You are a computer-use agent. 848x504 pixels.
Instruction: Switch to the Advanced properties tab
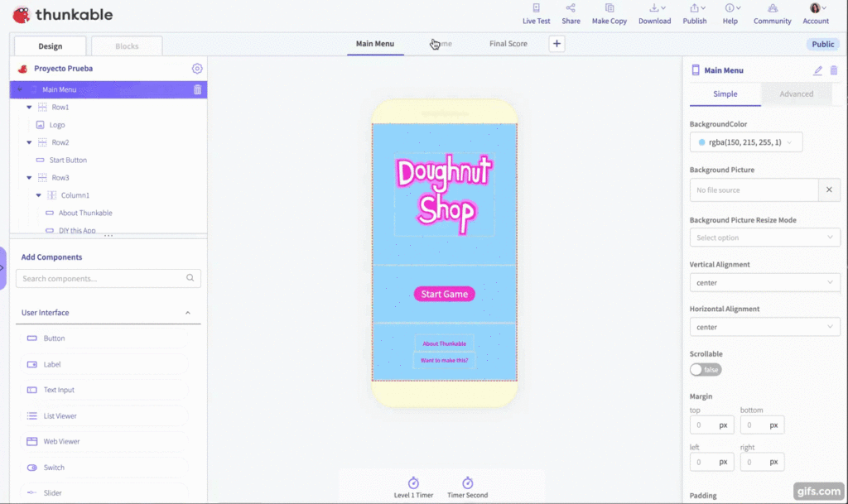(796, 94)
